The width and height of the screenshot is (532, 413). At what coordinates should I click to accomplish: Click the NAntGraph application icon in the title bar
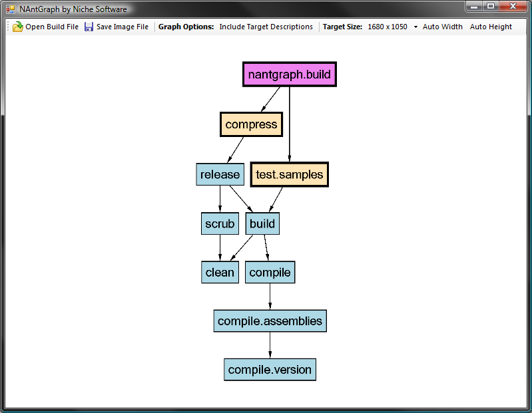pos(11,9)
